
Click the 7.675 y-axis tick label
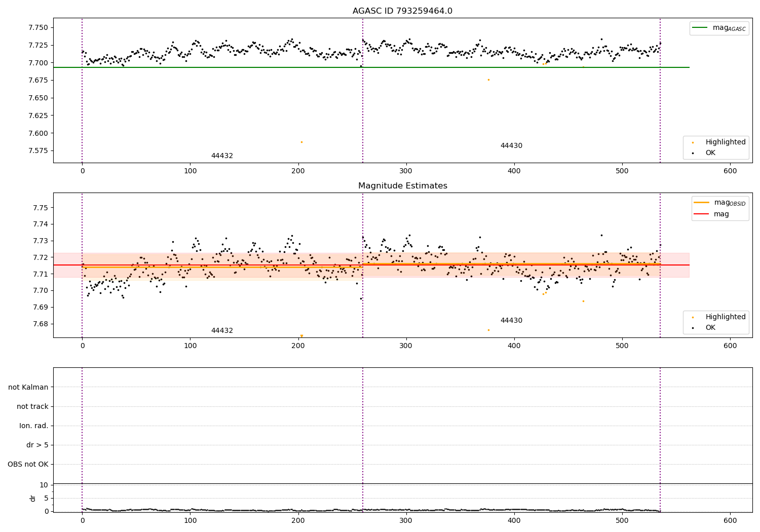pos(39,81)
